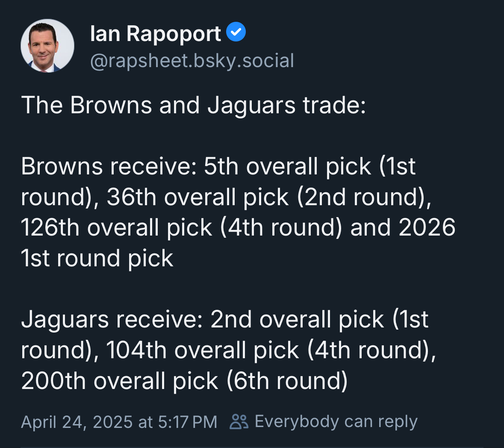
Task: Click the Everybody can reply label
Action: [x=336, y=421]
